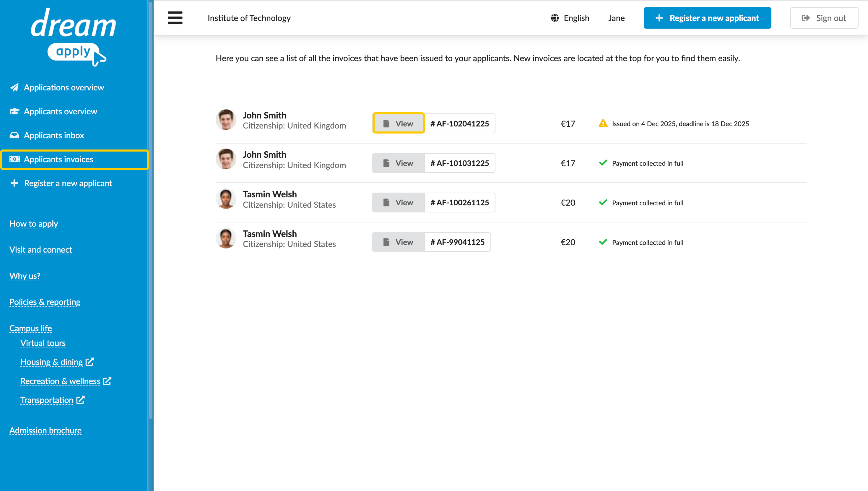Image resolution: width=868 pixels, height=491 pixels.
Task: Click the plus icon in Register button
Action: click(659, 18)
